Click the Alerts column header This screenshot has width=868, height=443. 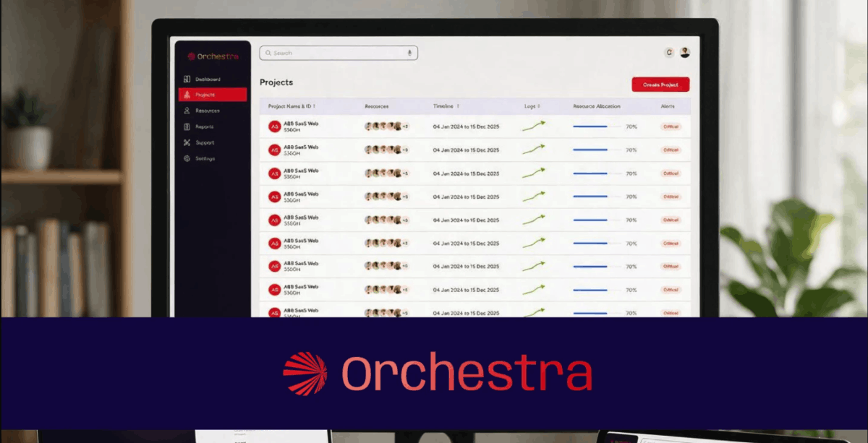point(668,106)
